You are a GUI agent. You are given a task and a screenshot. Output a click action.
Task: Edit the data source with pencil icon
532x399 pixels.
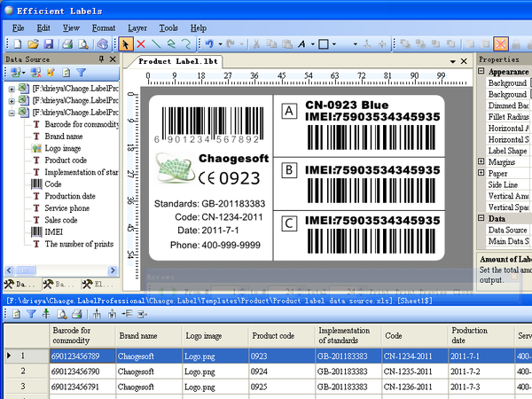coord(51,73)
